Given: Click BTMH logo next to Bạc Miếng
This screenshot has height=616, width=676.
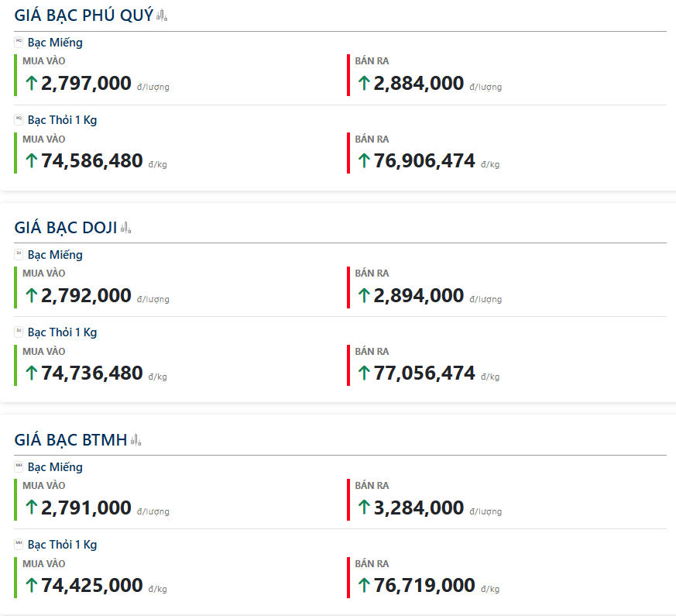Looking at the screenshot, I should coord(19,466).
